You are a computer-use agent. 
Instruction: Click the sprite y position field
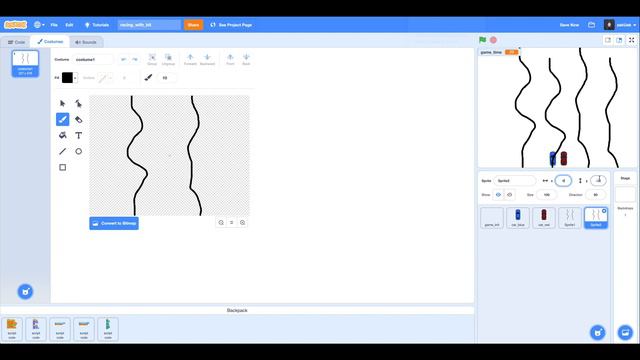pos(598,181)
